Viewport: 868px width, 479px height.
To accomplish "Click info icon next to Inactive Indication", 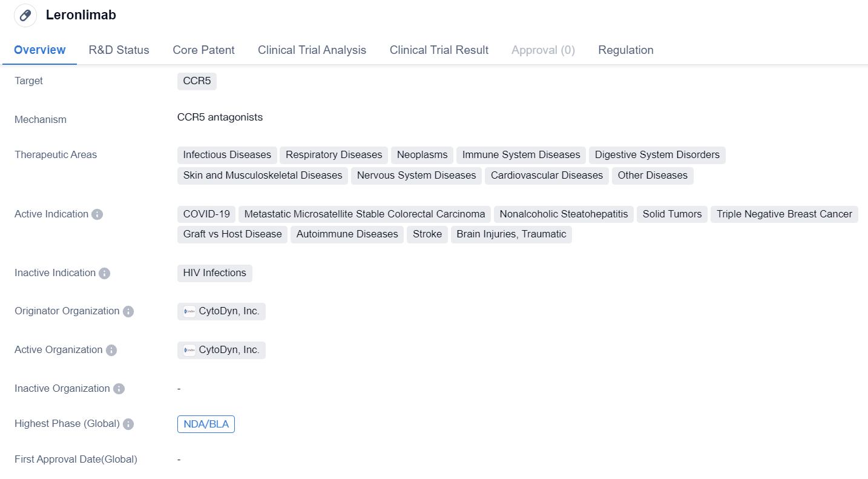I will (x=104, y=273).
